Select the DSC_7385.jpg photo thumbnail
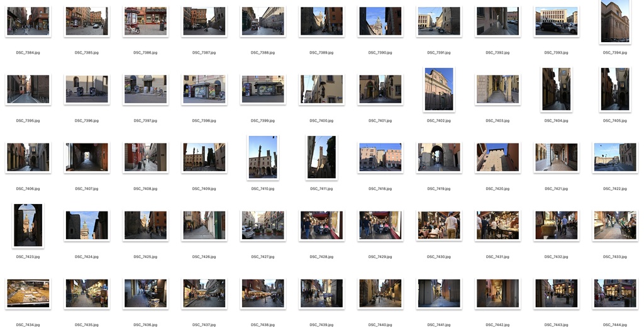 [87, 21]
